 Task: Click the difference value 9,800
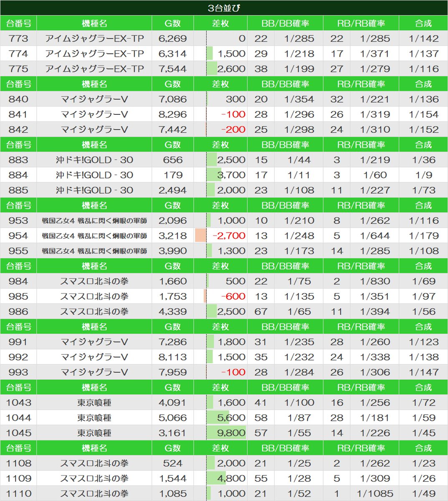pos(231,433)
